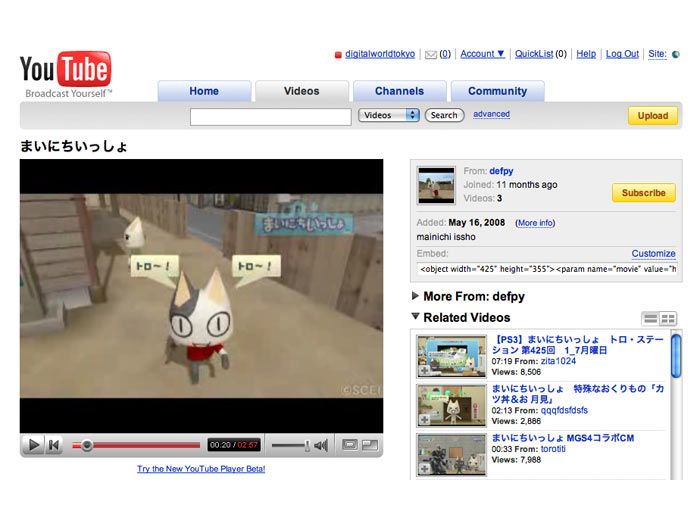Open digitalworldtokyo profile link

[380, 54]
